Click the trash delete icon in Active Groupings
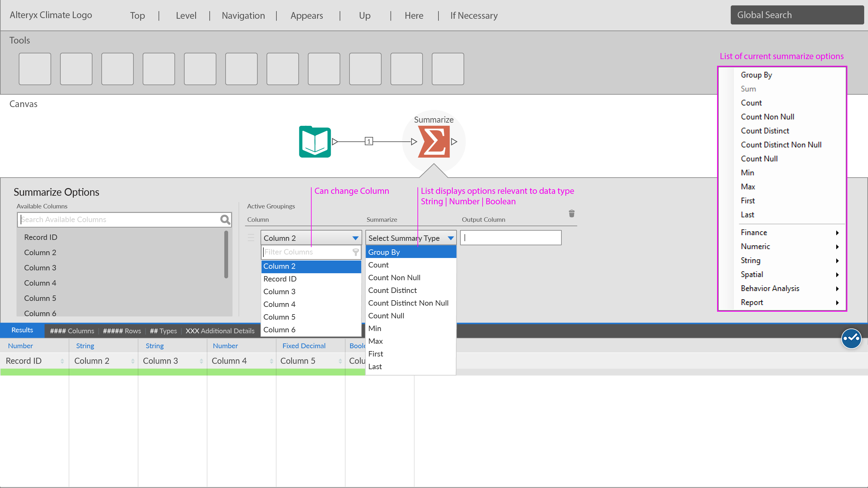The image size is (868, 488). (572, 214)
